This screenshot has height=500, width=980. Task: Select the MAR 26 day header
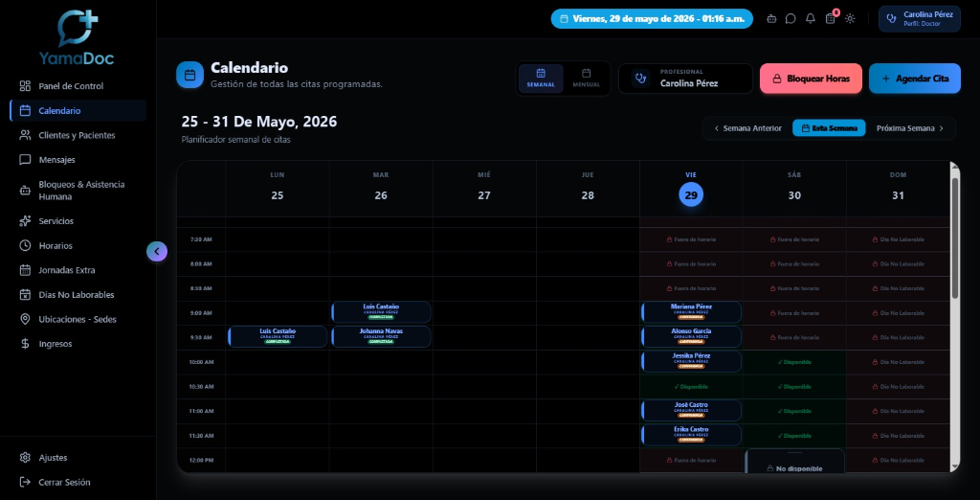[x=381, y=189]
